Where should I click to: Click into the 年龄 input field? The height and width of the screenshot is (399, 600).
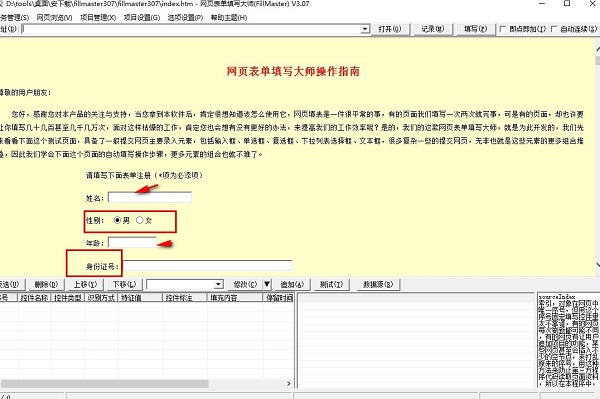pyautogui.click(x=132, y=243)
